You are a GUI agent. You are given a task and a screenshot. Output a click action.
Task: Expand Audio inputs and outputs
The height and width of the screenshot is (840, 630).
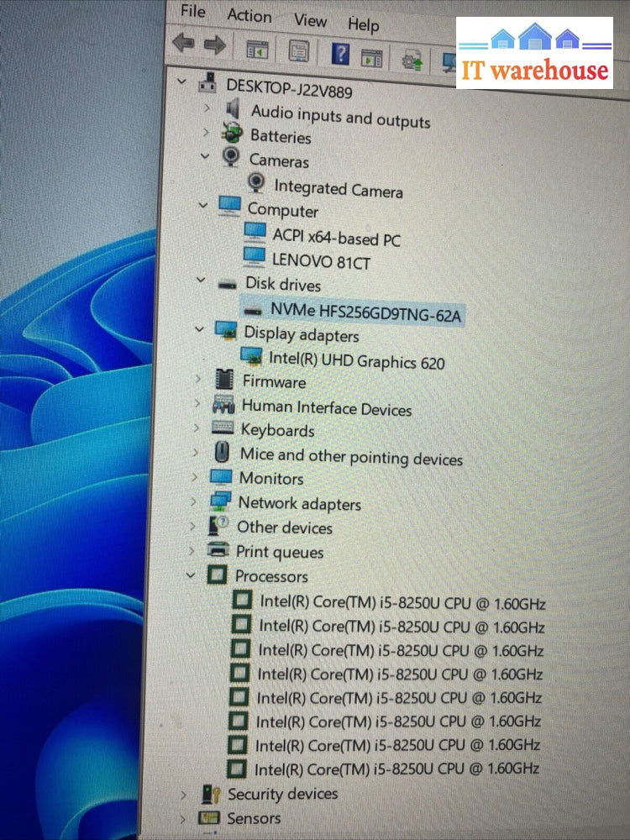pos(207,108)
